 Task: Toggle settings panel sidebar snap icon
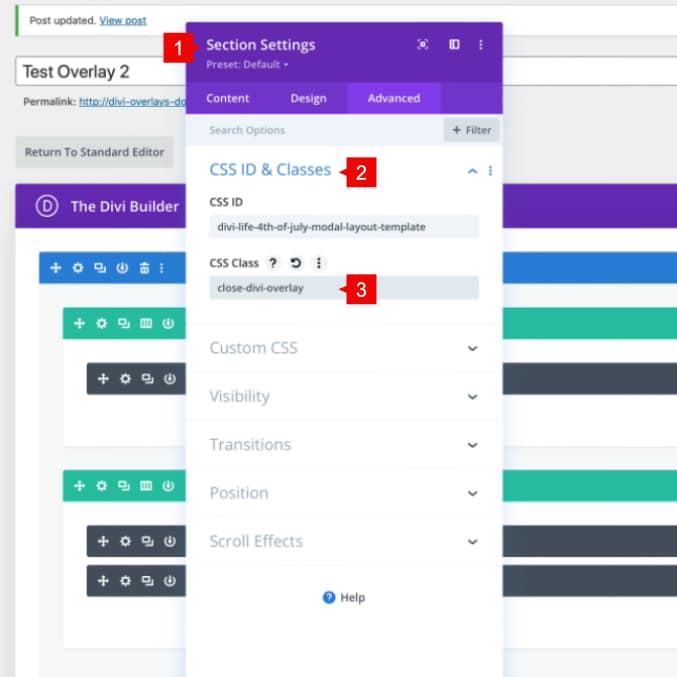click(x=453, y=45)
